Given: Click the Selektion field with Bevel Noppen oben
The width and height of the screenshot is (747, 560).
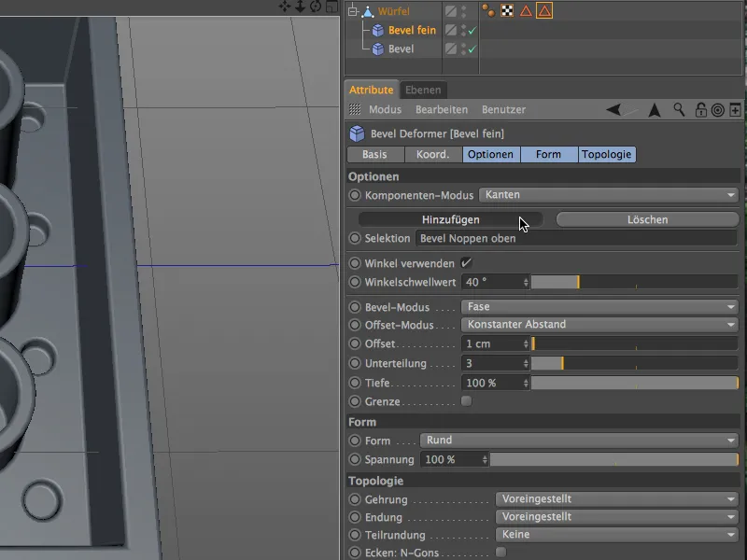Looking at the screenshot, I should tap(576, 238).
